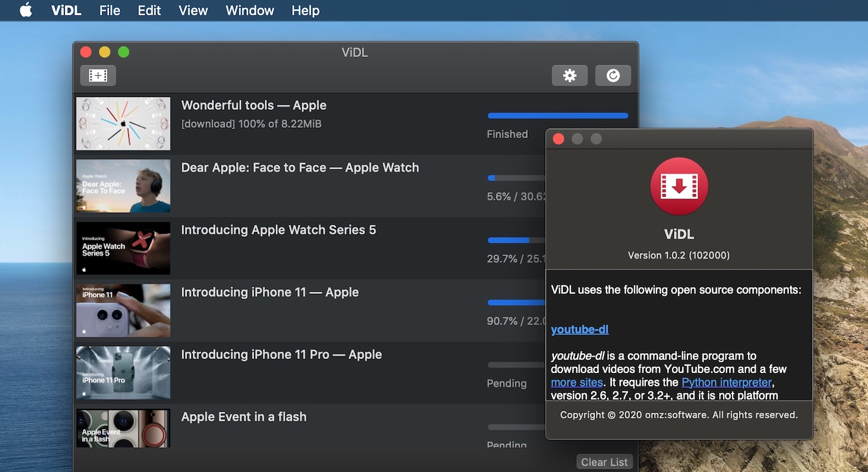The image size is (868, 472).
Task: Click the Wonderful tools progress bar
Action: 558,116
